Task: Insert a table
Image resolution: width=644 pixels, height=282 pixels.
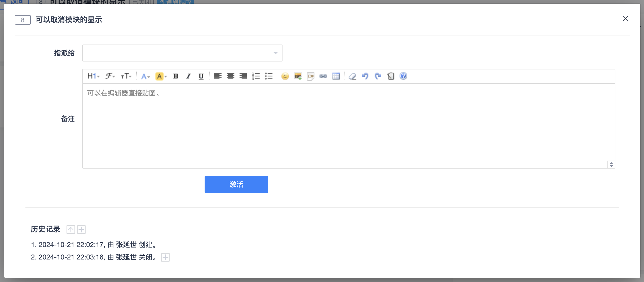Action: point(336,76)
